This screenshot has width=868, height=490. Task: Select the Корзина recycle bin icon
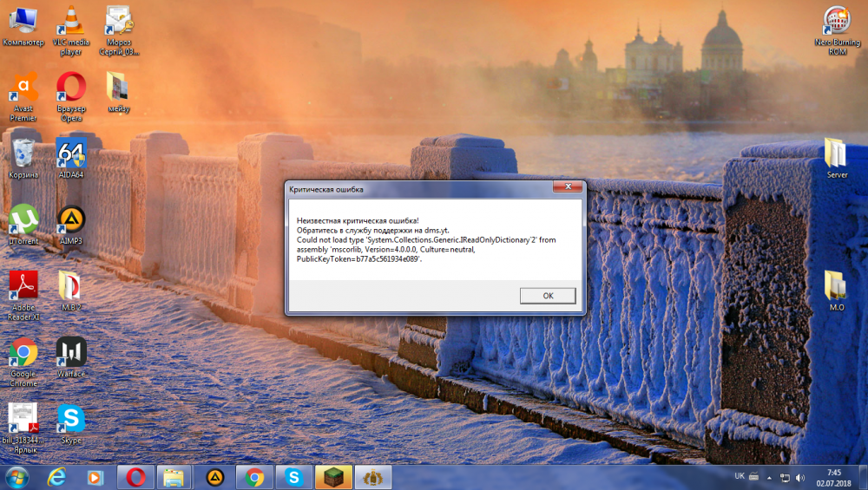(x=23, y=154)
